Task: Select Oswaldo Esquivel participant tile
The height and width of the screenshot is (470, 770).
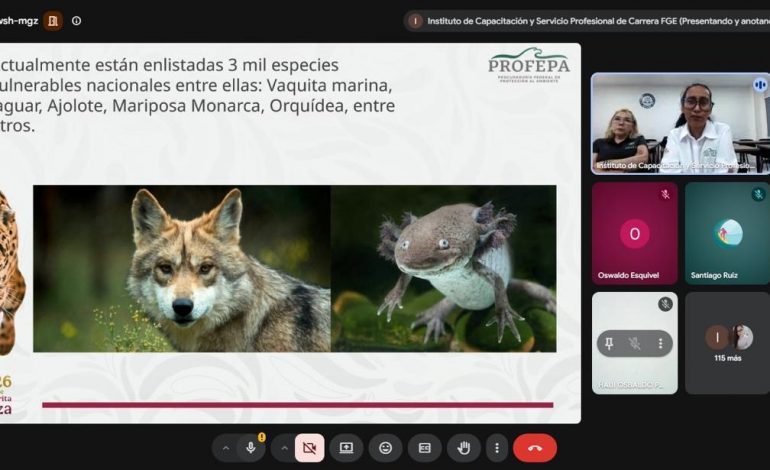Action: tap(634, 234)
